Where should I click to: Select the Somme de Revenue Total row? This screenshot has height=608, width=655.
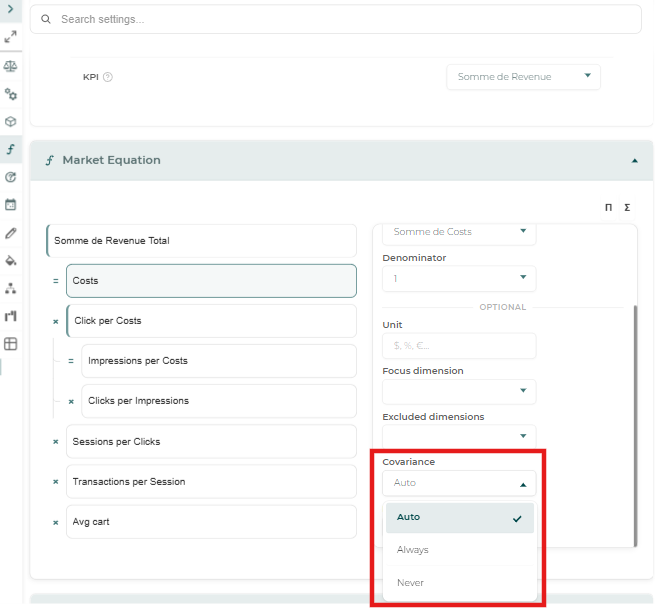(x=201, y=241)
